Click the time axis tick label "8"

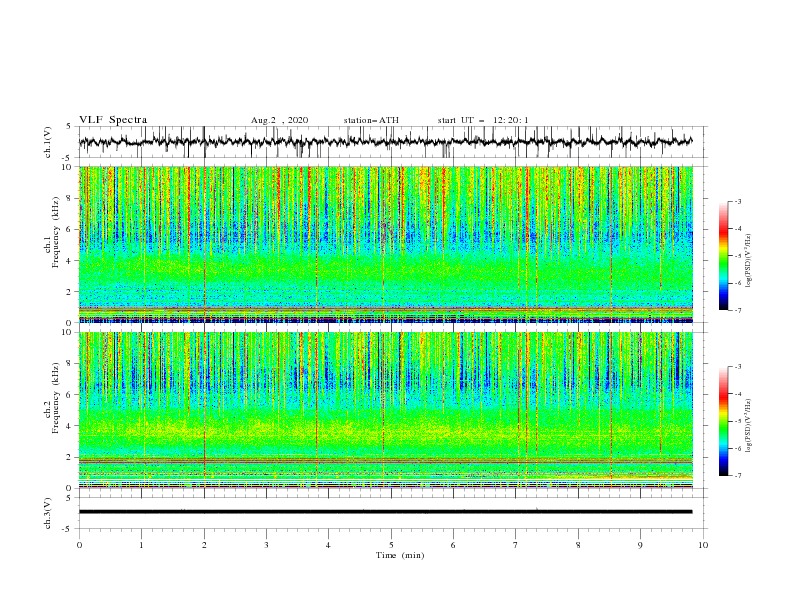click(x=578, y=545)
